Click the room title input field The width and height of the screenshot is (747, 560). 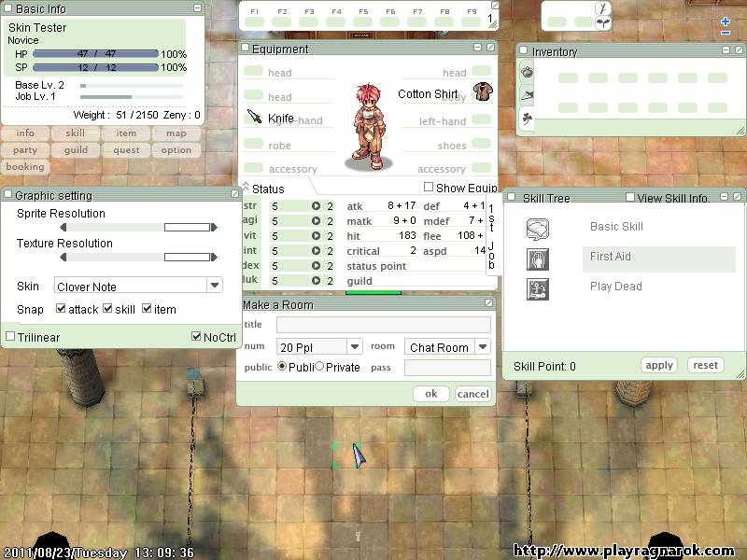[x=384, y=324]
